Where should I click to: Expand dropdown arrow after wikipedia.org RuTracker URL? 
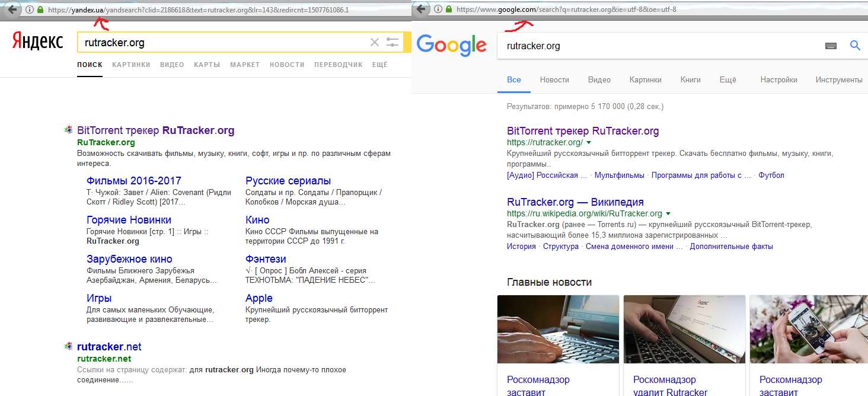pyautogui.click(x=668, y=213)
